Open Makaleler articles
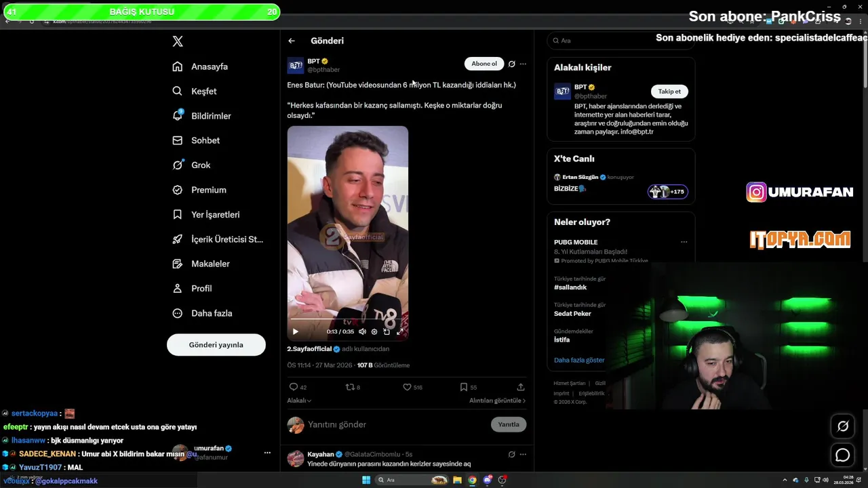Image resolution: width=868 pixels, height=488 pixels. (201, 264)
